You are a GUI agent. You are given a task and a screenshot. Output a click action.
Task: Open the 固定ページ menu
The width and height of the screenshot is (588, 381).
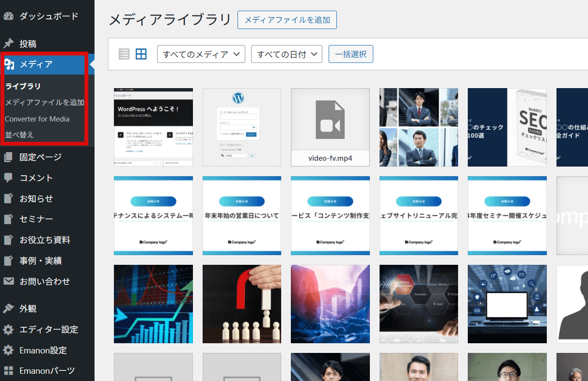[40, 157]
